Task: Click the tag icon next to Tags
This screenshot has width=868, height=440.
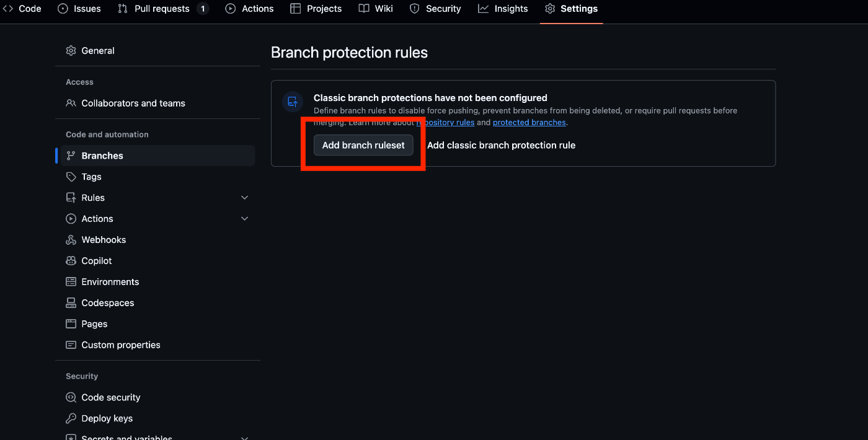Action: [x=71, y=177]
